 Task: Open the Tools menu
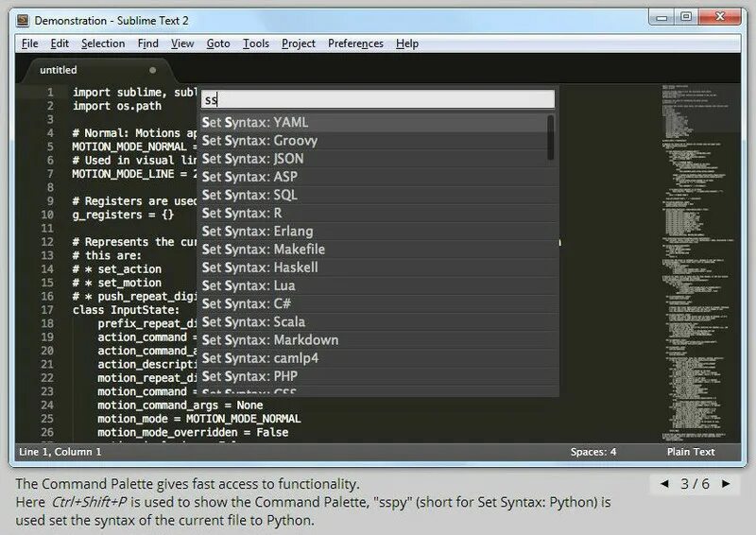(x=255, y=43)
